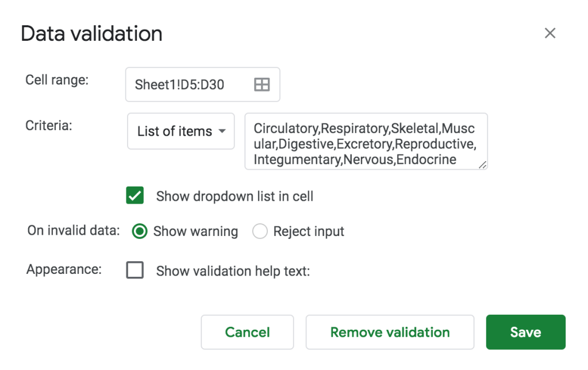Dismiss the Data validation dialog
588x370 pixels.
[550, 33]
